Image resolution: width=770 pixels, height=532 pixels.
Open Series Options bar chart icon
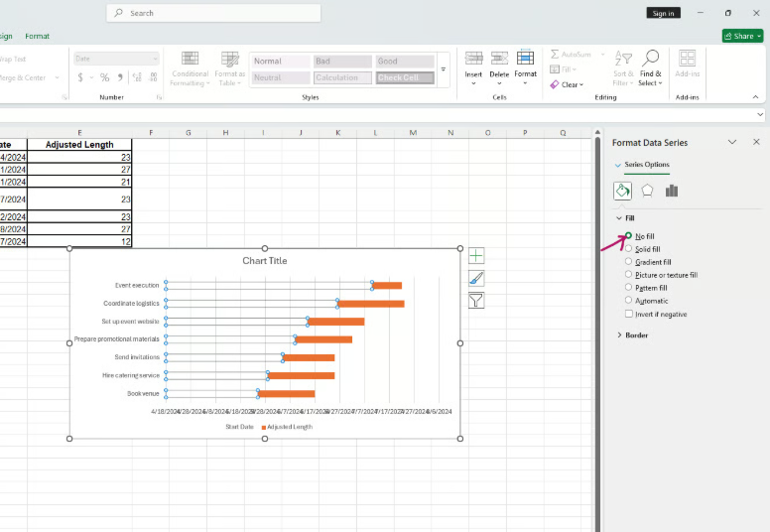point(672,191)
